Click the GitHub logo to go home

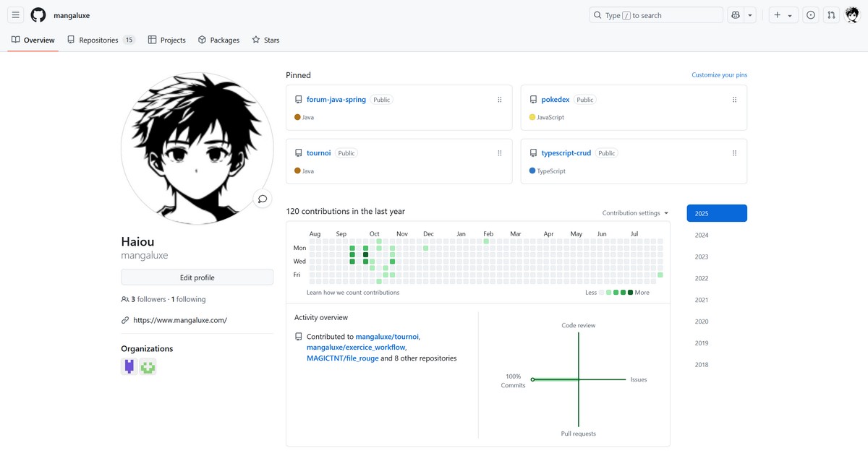38,14
